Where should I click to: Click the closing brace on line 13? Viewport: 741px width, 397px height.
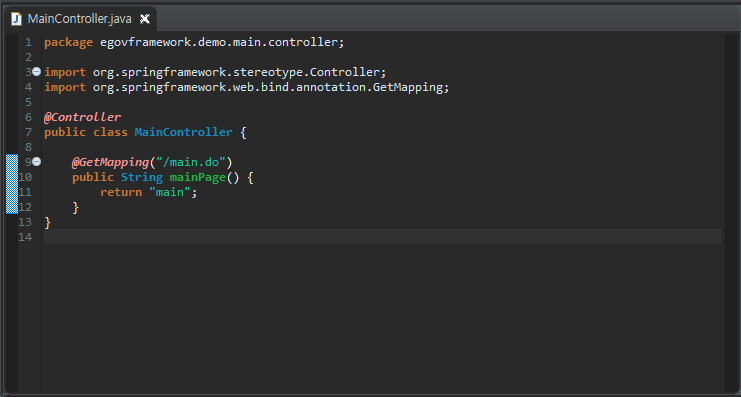point(47,222)
